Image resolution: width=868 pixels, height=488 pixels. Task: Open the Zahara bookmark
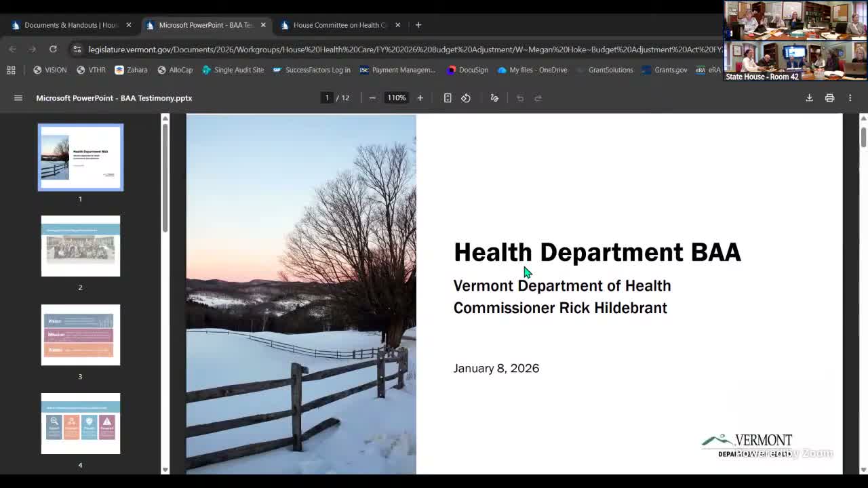131,70
